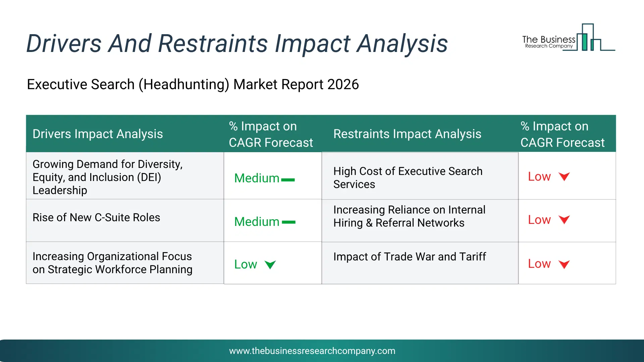Click green Low value in Workforce Planning row
The image size is (644, 362).
246,264
